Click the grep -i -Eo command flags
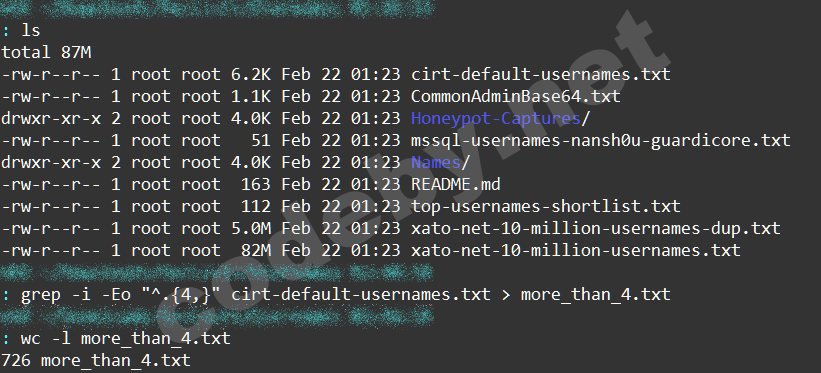 pyautogui.click(x=76, y=295)
